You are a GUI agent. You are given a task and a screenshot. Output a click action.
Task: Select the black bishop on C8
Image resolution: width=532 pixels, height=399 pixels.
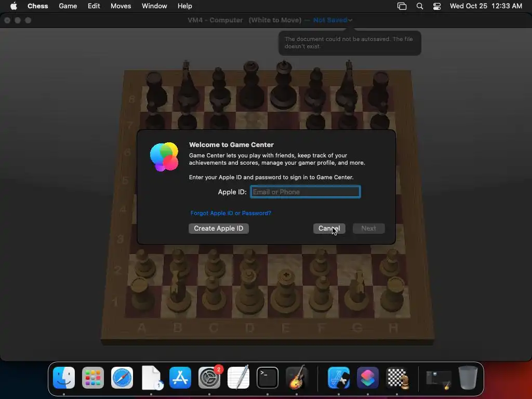click(x=219, y=87)
